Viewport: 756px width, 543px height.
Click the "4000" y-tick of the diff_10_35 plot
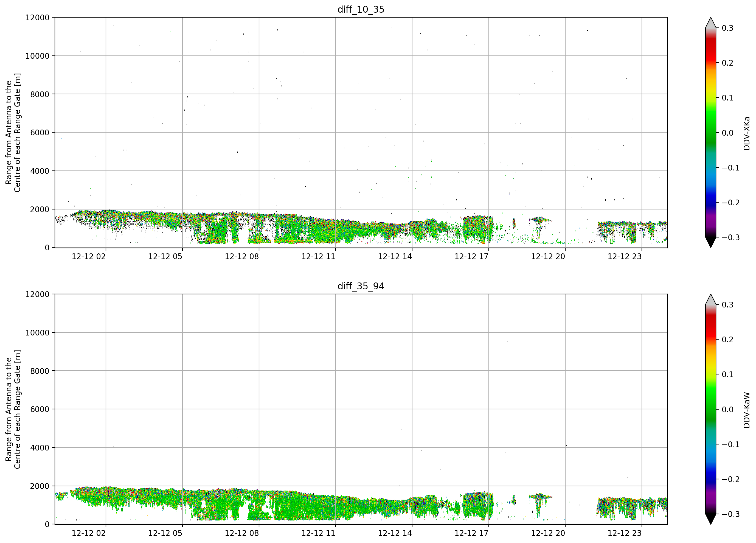[40, 171]
